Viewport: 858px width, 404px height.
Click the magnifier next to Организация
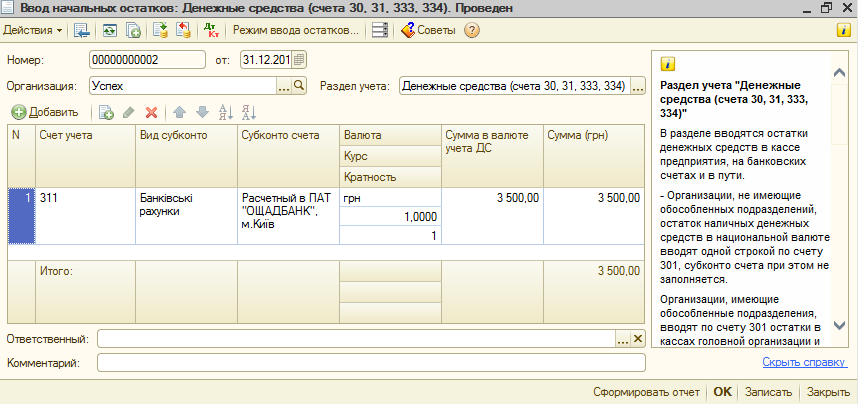(299, 86)
